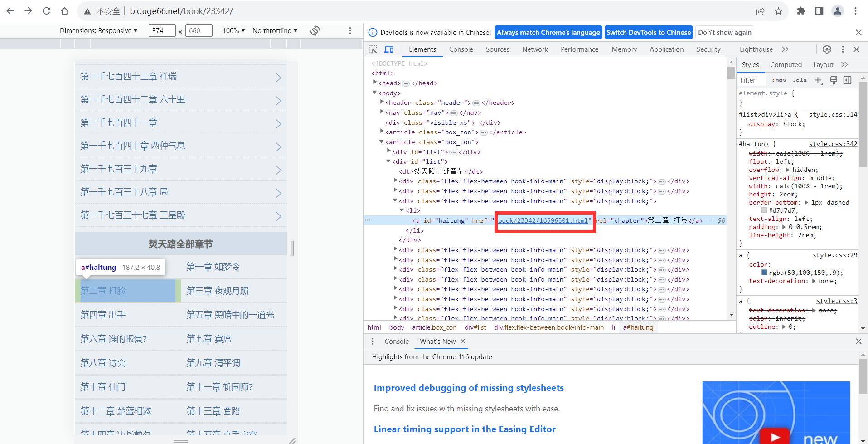The image size is (868, 444).
Task: Open the No throttling dropdown
Action: coord(275,31)
